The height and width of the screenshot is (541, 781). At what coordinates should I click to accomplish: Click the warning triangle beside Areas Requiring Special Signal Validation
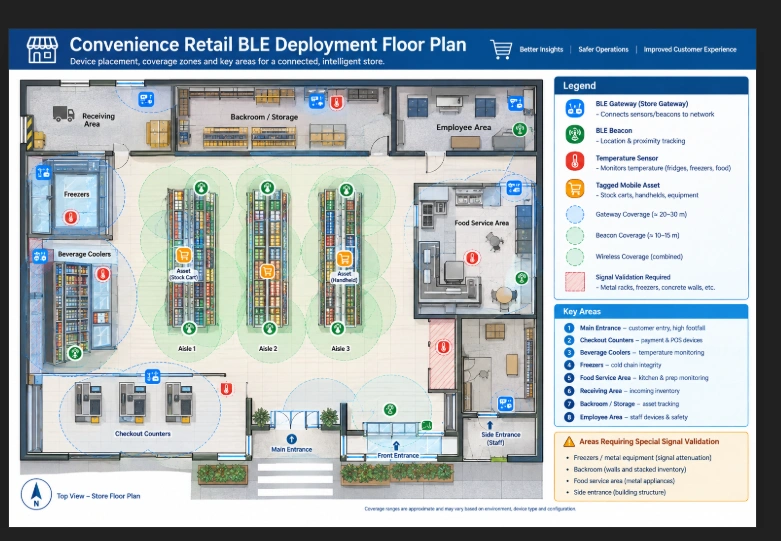tap(569, 441)
